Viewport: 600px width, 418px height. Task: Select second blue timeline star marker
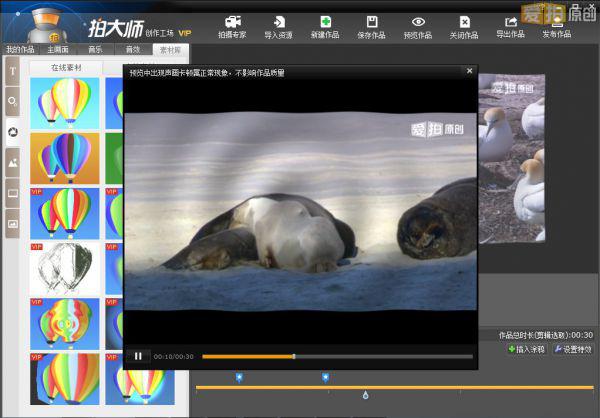(x=325, y=378)
